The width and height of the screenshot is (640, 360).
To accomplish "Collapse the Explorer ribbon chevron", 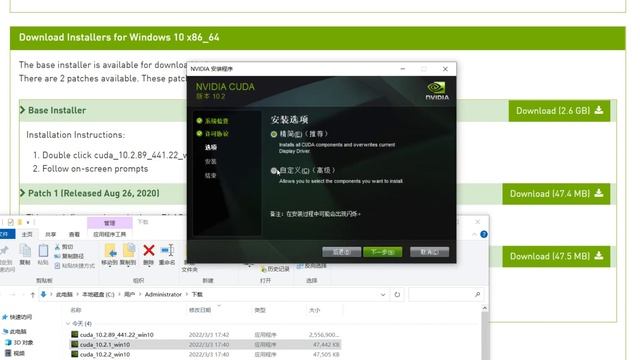I will pos(474,234).
